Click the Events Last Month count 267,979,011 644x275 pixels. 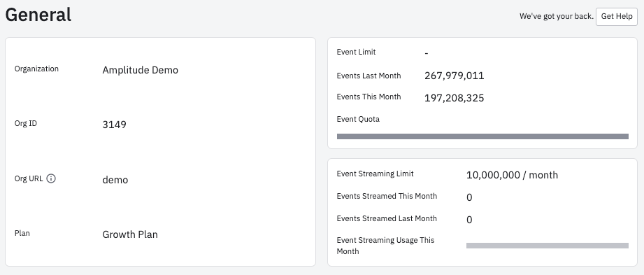click(455, 76)
